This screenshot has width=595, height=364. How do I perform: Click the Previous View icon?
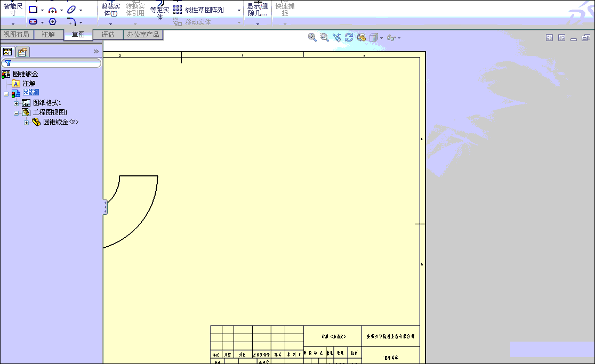(336, 37)
